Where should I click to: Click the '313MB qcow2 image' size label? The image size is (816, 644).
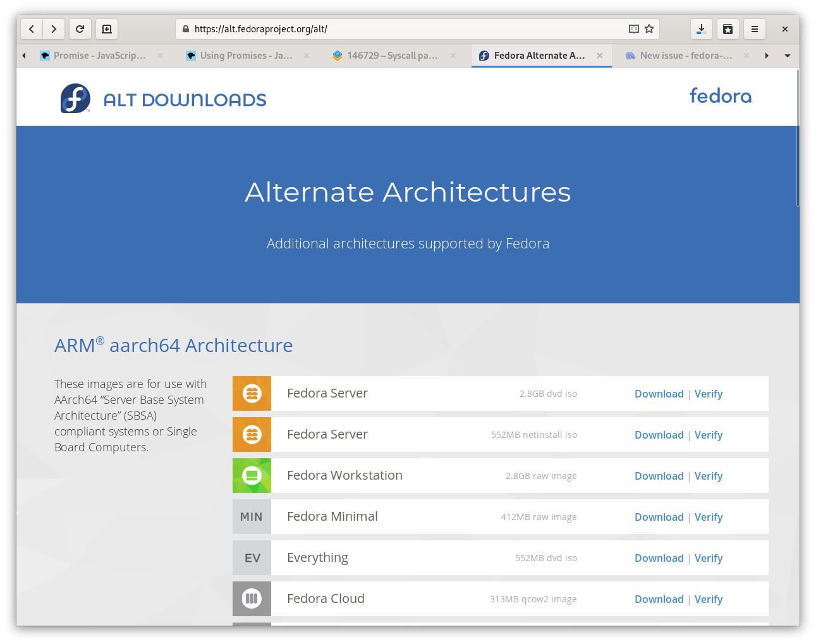[533, 599]
